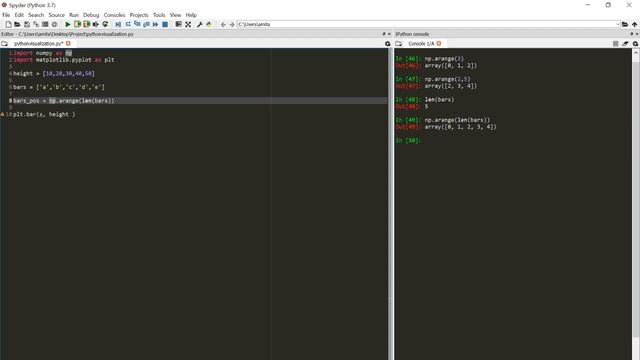The height and width of the screenshot is (360, 640).
Task: Create a new file using toolbar icon
Action: [x=8, y=24]
